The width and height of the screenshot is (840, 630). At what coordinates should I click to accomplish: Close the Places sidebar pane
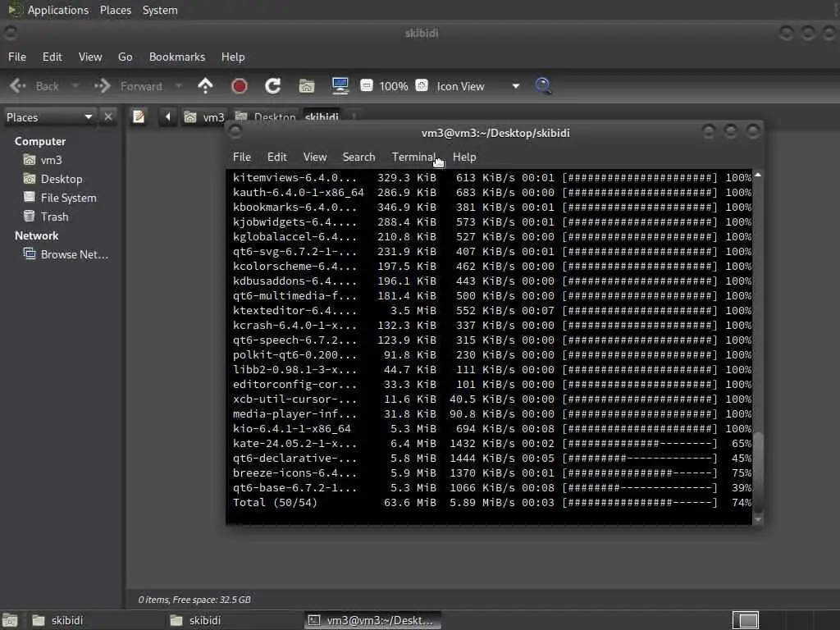coord(108,116)
